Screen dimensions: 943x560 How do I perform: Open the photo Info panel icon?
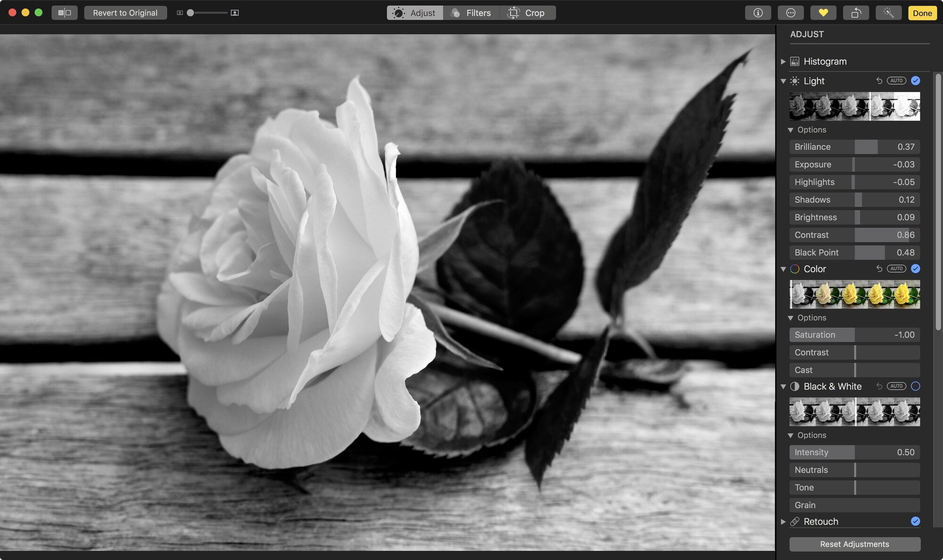[758, 13]
